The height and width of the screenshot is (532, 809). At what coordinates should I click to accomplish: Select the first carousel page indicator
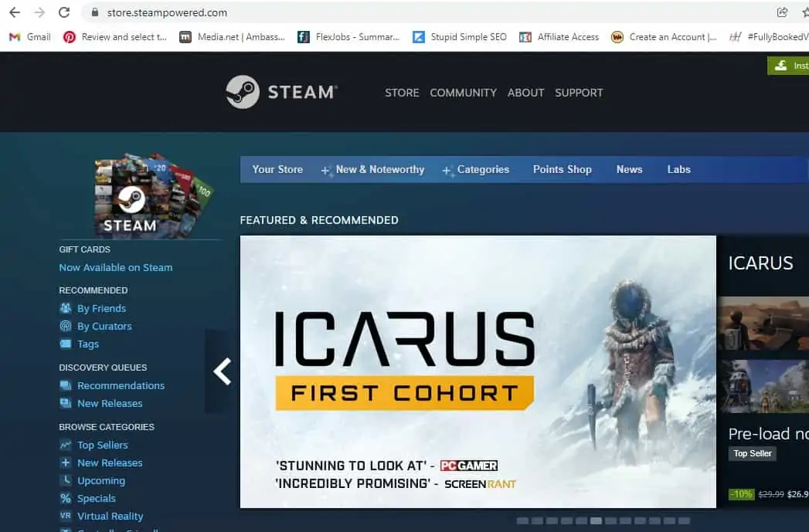coord(522,520)
